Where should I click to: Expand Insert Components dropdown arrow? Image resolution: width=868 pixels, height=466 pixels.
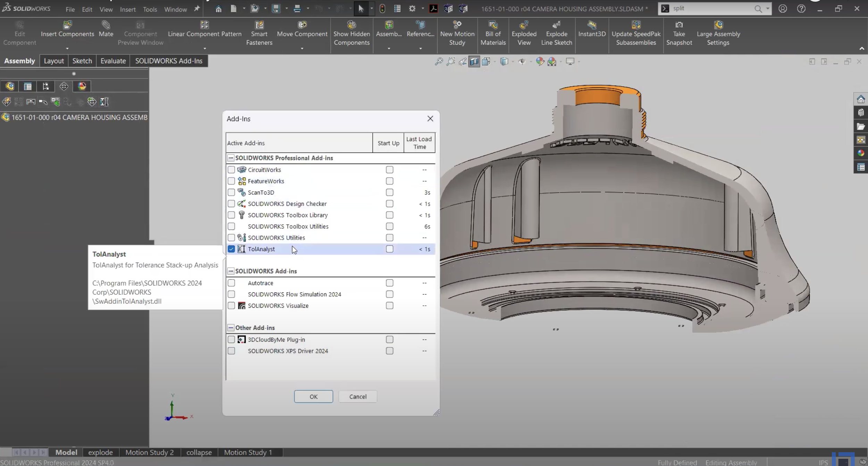(67, 49)
